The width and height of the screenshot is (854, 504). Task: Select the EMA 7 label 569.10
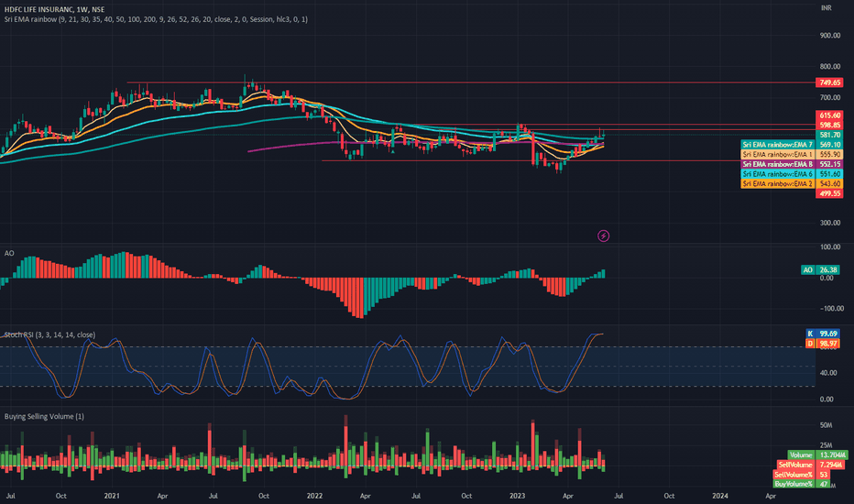click(x=792, y=145)
